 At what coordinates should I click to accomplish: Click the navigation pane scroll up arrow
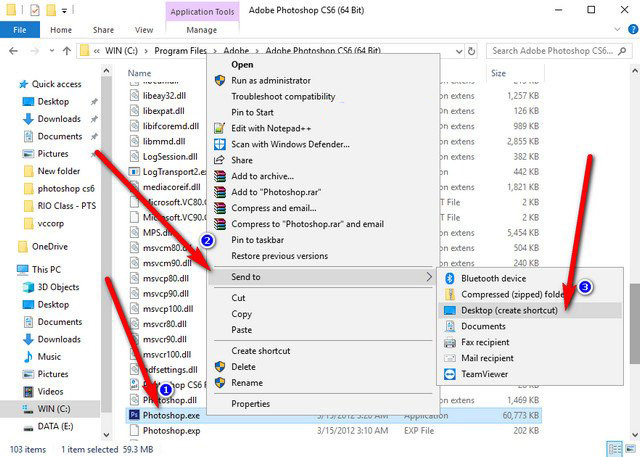(x=106, y=71)
